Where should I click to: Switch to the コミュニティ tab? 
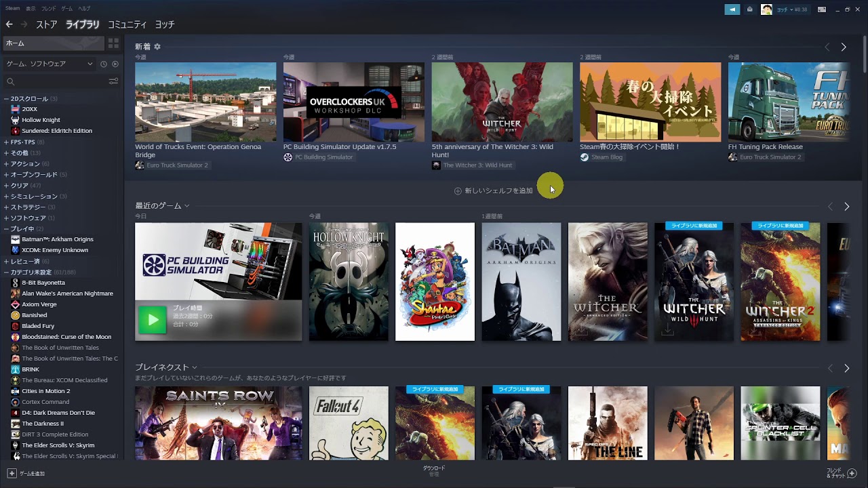(127, 24)
